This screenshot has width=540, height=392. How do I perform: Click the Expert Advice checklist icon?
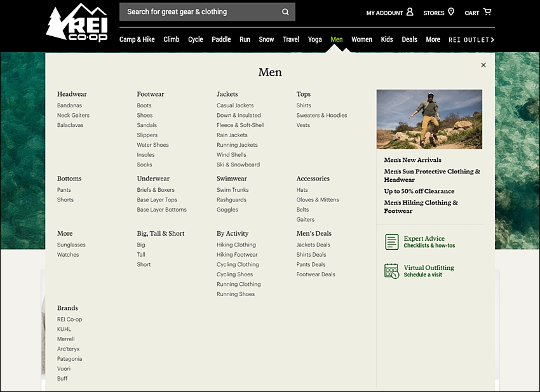391,241
